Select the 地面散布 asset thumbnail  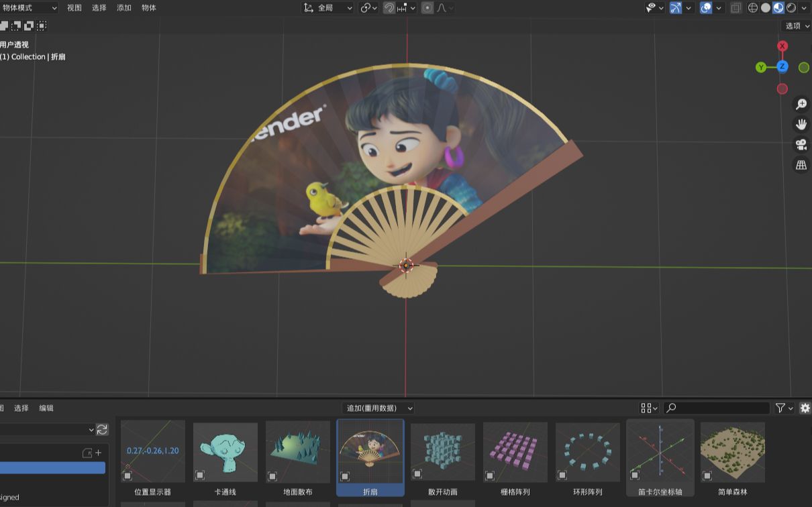[298, 453]
